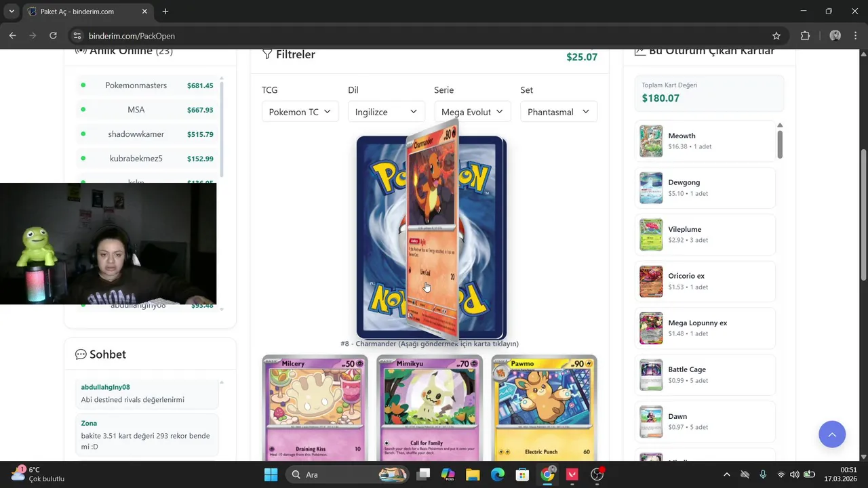The image size is (868, 488).
Task: Click the battery tray icon
Action: click(810, 474)
